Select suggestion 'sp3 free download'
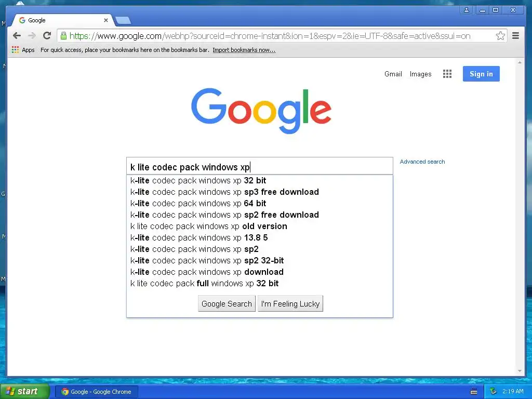The image size is (532, 399). (x=260, y=192)
